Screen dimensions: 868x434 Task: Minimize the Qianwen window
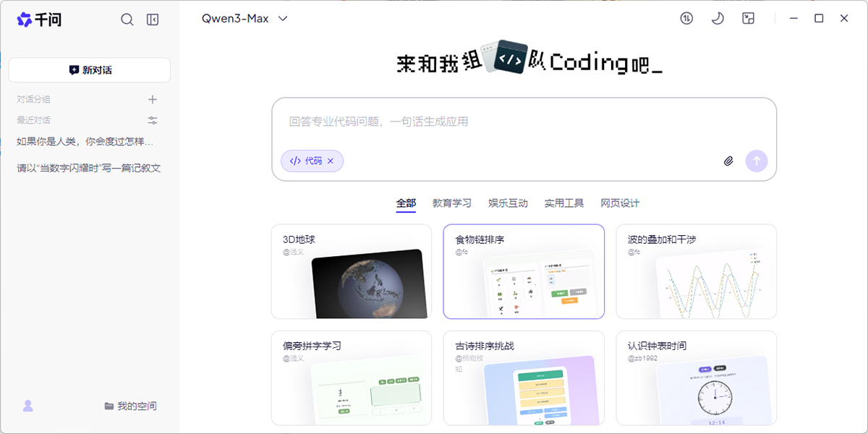(794, 19)
